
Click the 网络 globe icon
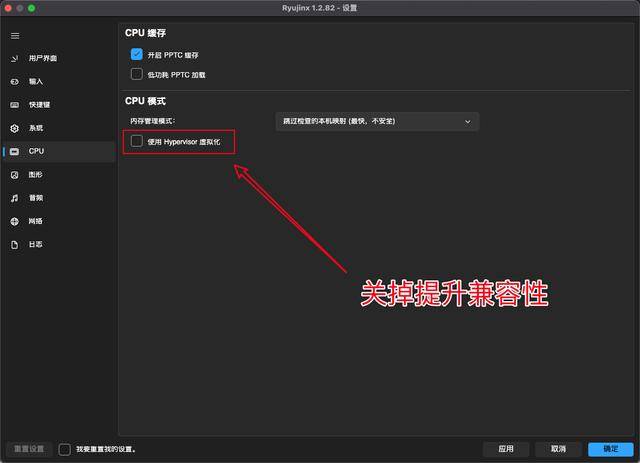pyautogui.click(x=15, y=221)
